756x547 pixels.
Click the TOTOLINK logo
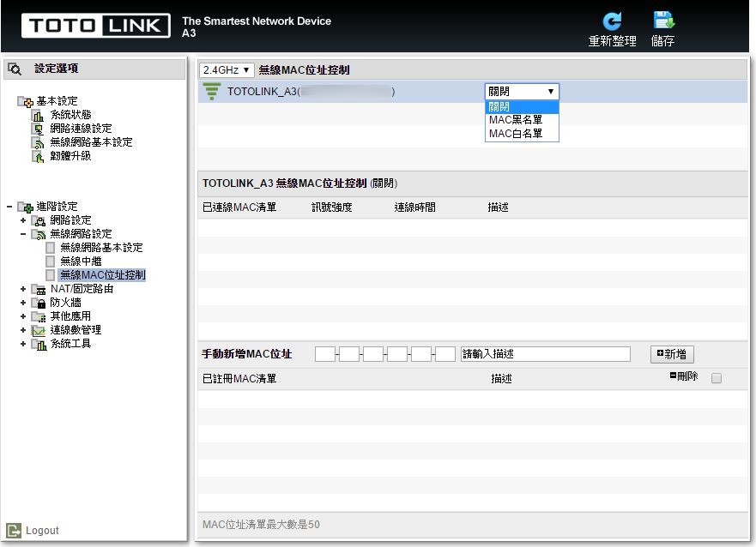[x=95, y=26]
